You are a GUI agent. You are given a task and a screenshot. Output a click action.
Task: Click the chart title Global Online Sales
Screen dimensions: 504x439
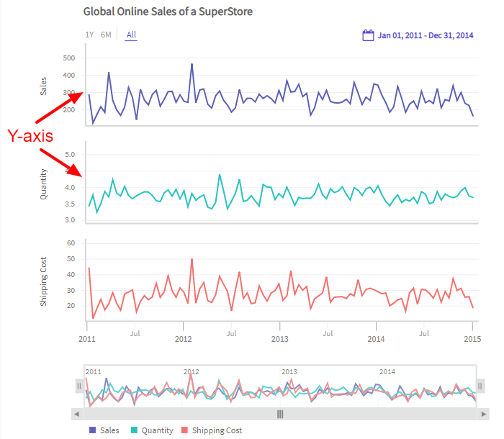coord(168,12)
